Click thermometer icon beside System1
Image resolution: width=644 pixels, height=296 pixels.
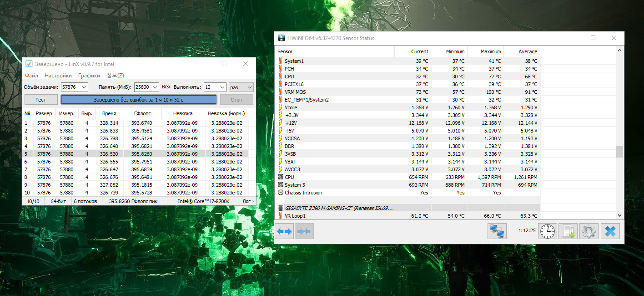[x=280, y=61]
